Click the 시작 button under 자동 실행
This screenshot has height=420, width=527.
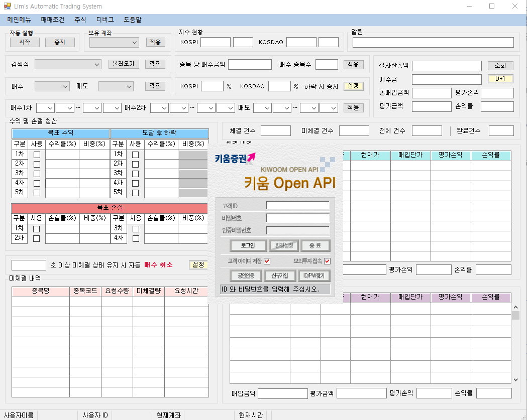click(x=25, y=42)
